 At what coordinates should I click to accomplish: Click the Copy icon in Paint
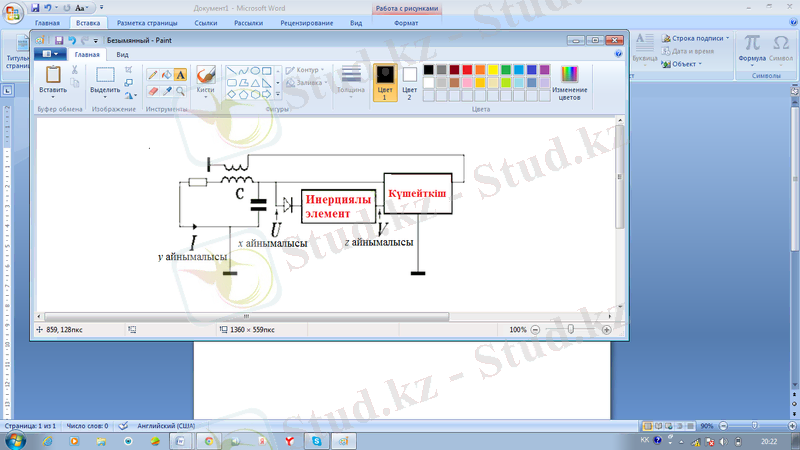(74, 83)
